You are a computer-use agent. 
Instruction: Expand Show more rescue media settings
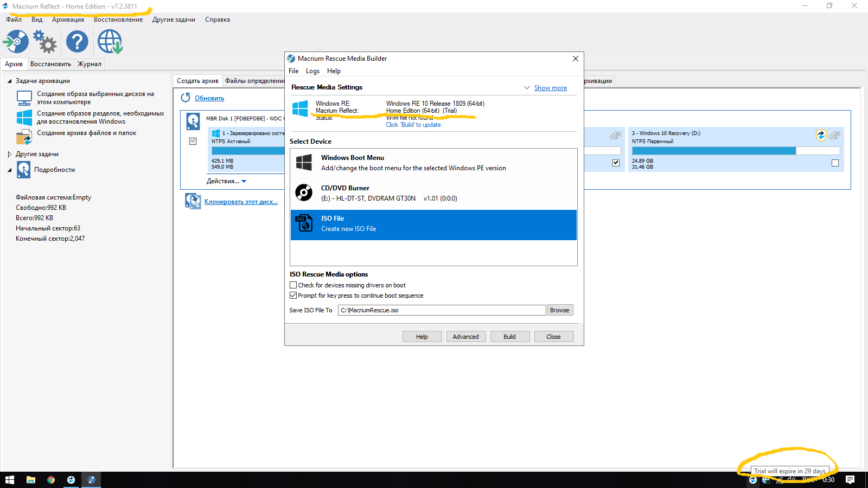click(550, 88)
